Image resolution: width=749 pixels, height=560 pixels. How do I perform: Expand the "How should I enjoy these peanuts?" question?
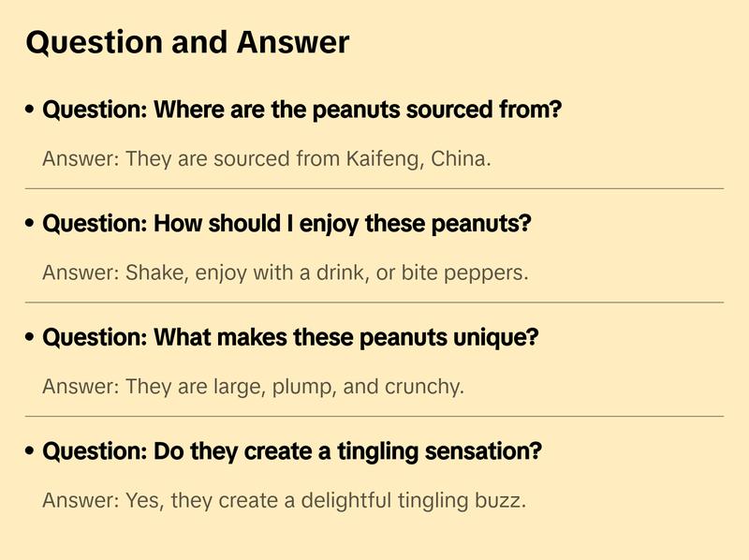pos(286,225)
